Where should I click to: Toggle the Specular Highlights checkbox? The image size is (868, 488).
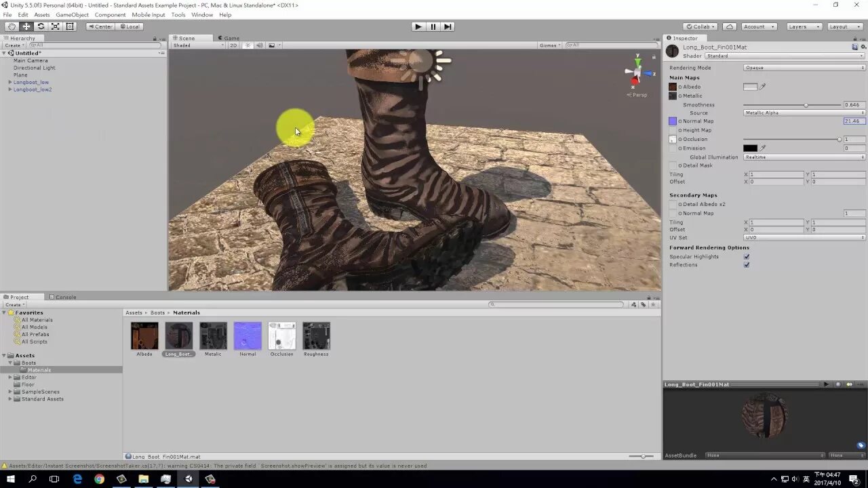pyautogui.click(x=747, y=257)
